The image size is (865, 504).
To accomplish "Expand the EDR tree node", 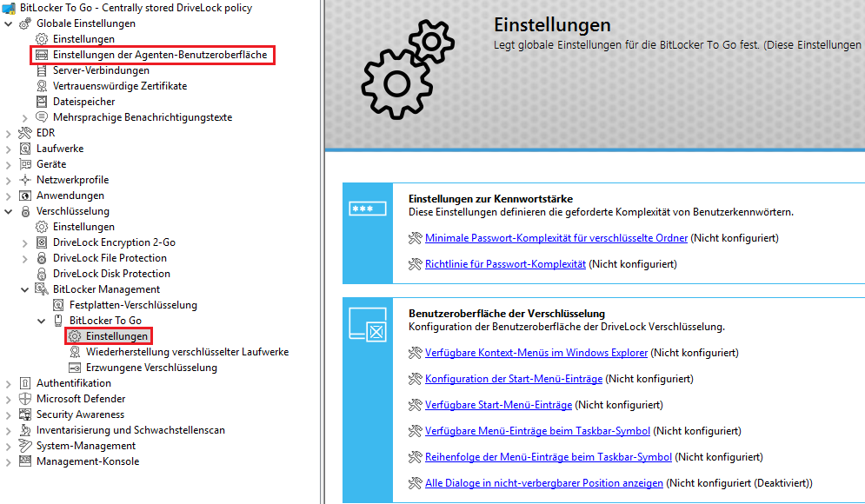I will click(9, 134).
